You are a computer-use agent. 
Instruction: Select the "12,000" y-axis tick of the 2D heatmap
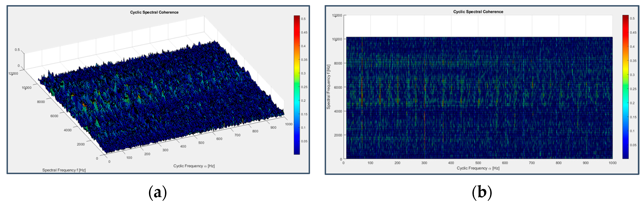337,15
